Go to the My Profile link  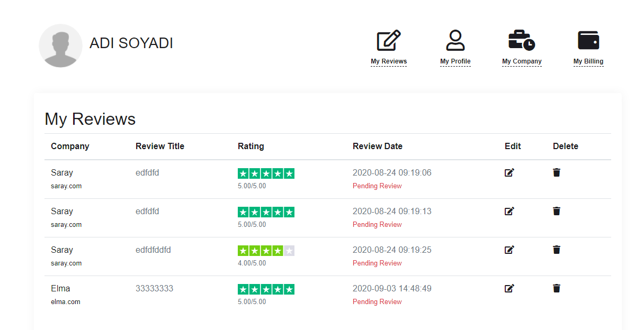coord(455,61)
